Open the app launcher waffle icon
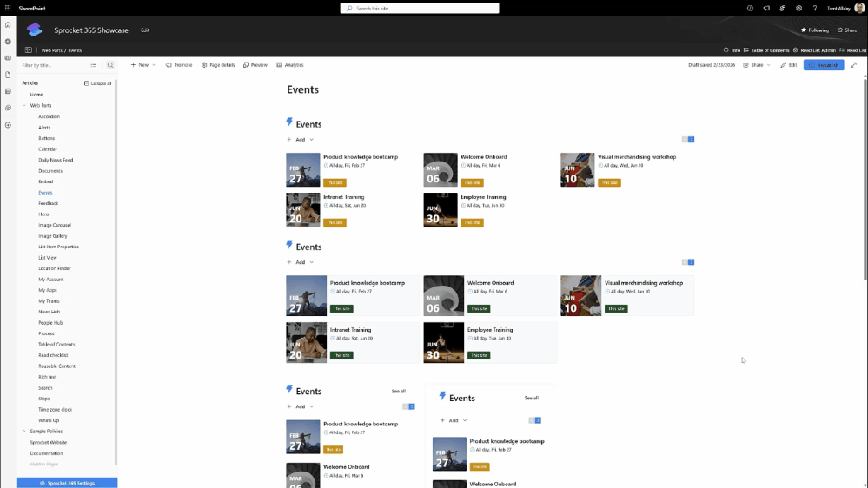The height and width of the screenshot is (488, 868). (x=8, y=9)
